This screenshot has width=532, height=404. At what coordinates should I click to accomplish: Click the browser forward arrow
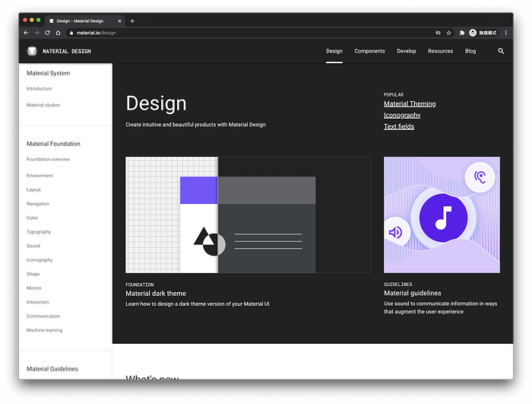tap(36, 33)
